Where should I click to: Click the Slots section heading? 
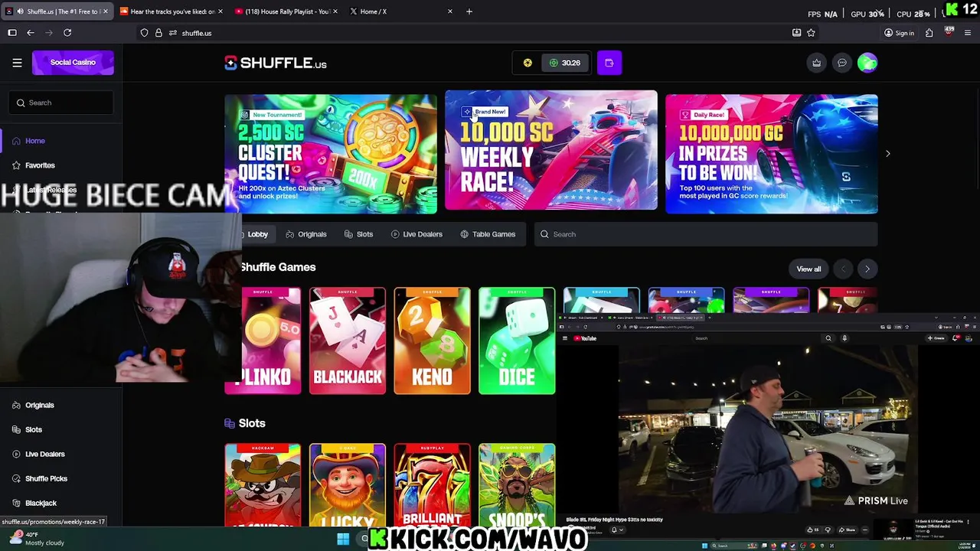[251, 423]
